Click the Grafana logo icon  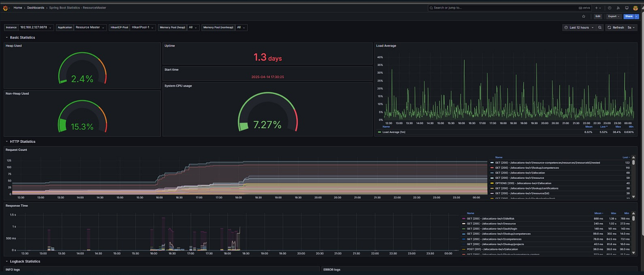pos(4,8)
